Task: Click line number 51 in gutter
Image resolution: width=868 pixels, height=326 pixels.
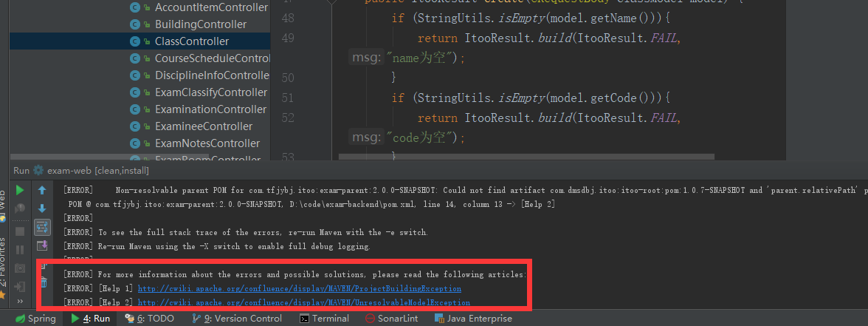Action: (x=288, y=98)
